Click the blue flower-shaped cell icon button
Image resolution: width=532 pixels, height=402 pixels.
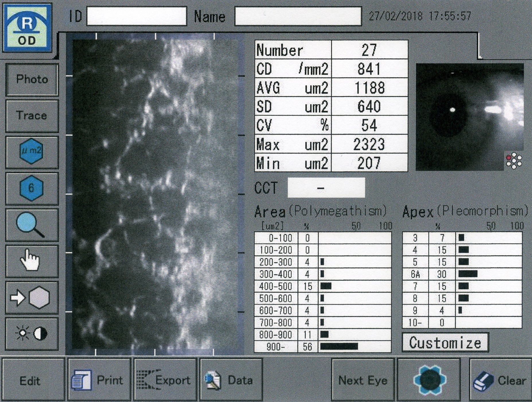(x=429, y=380)
